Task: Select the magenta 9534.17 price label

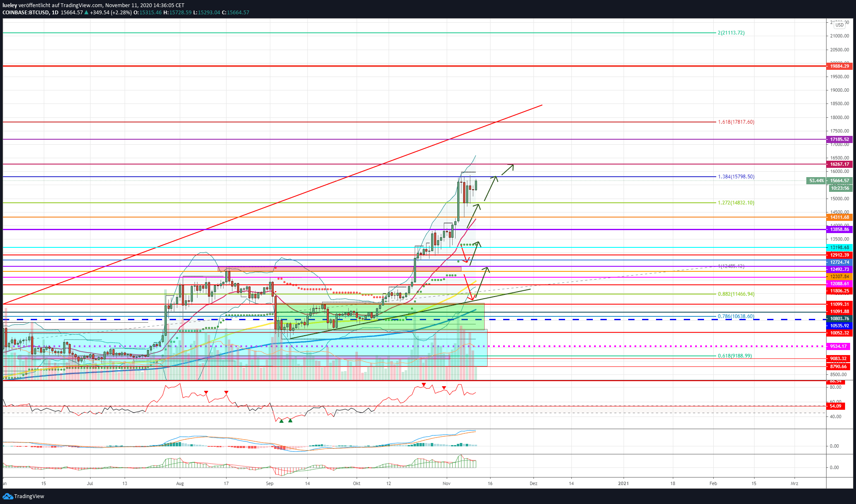Action: 838,346
